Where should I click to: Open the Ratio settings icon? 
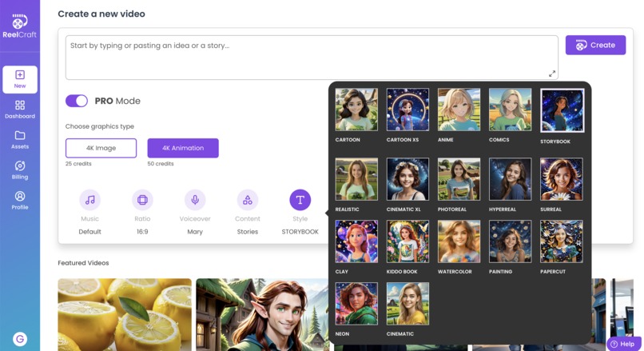click(x=142, y=200)
